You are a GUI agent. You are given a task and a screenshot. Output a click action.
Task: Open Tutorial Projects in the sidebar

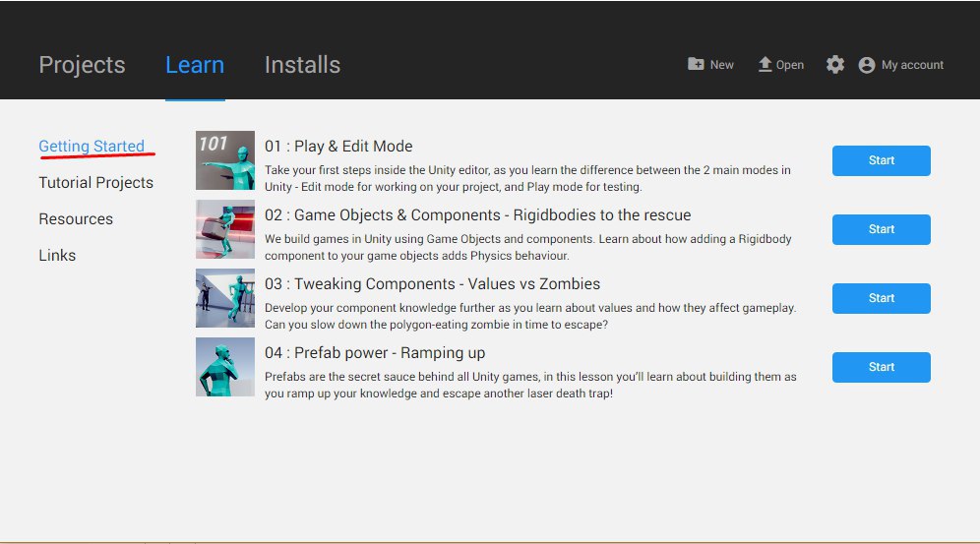click(x=96, y=182)
